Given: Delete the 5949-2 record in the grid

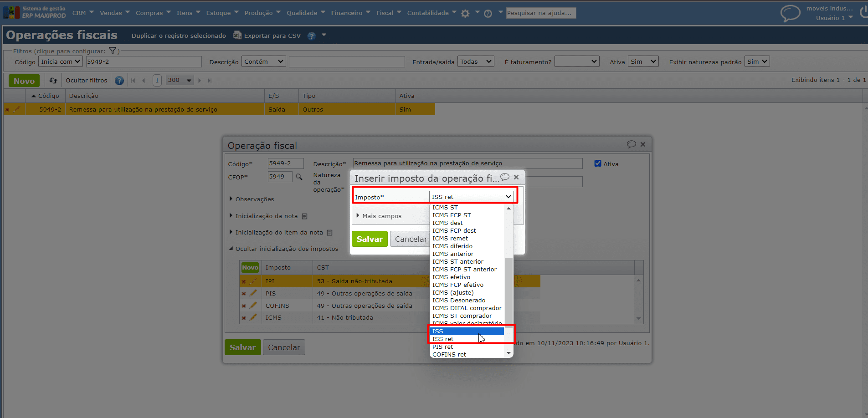Looking at the screenshot, I should click(7, 109).
